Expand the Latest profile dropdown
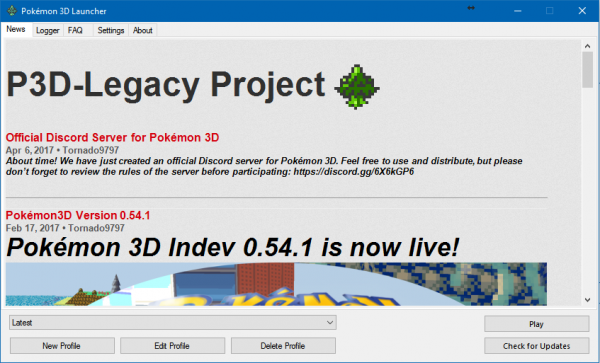The height and width of the screenshot is (363, 600). coord(173,323)
